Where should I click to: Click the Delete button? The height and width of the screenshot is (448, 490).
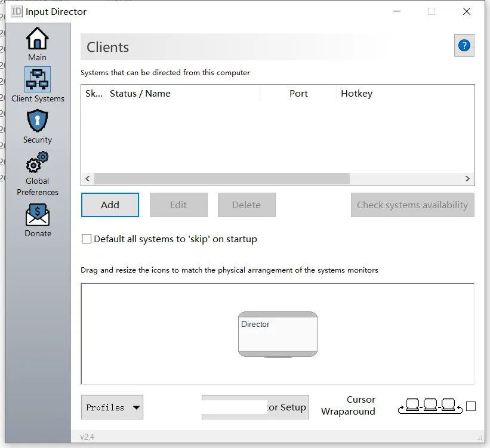tap(246, 205)
